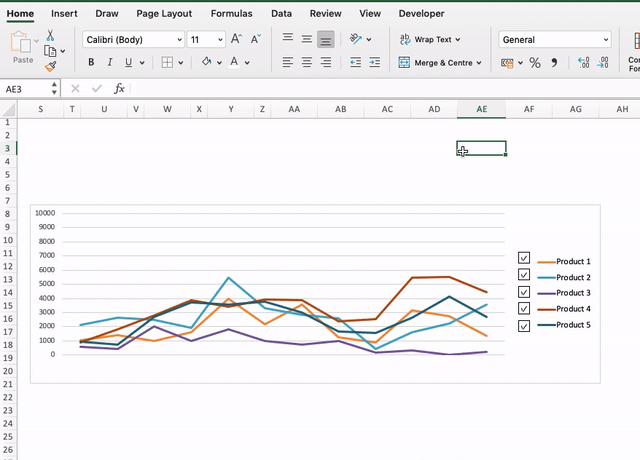Switch to the Data tab

pyautogui.click(x=281, y=13)
